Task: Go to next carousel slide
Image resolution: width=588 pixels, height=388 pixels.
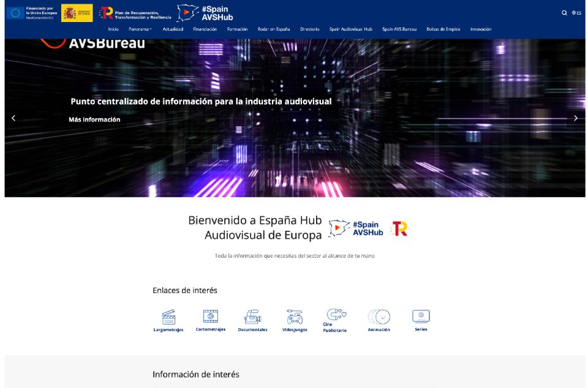Action: click(575, 118)
